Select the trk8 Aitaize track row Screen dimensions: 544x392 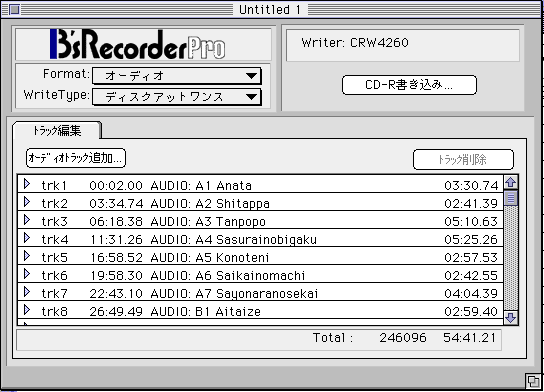tap(261, 310)
